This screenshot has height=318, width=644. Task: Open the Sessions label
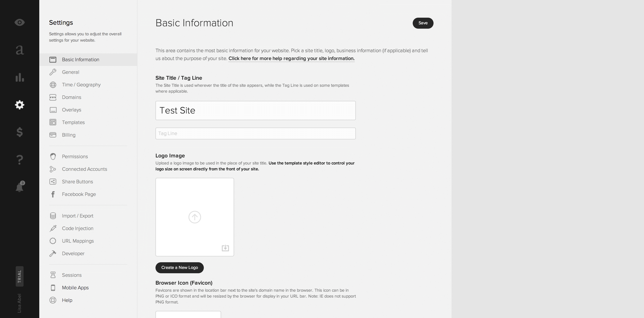click(72, 275)
